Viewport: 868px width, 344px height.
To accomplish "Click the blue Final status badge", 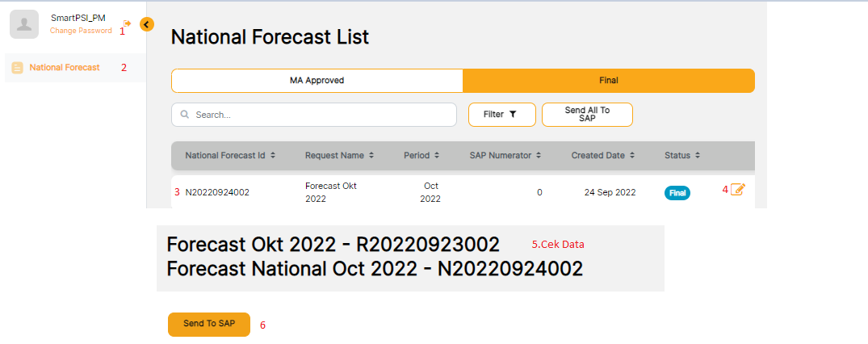I will pyautogui.click(x=677, y=193).
